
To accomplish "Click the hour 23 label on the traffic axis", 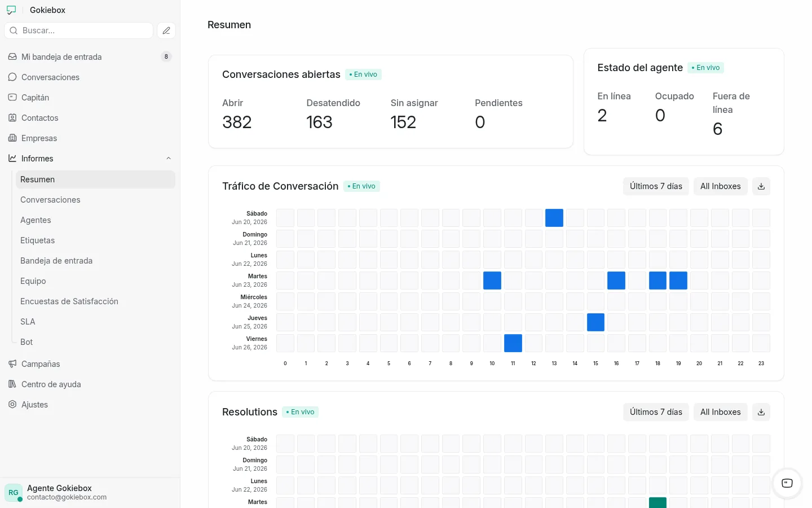I will pos(761,364).
